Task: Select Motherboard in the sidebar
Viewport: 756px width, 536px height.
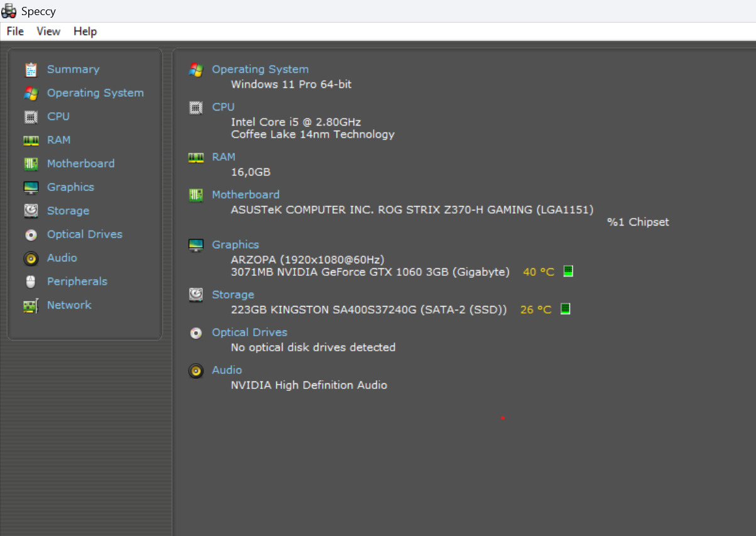Action: (x=81, y=163)
